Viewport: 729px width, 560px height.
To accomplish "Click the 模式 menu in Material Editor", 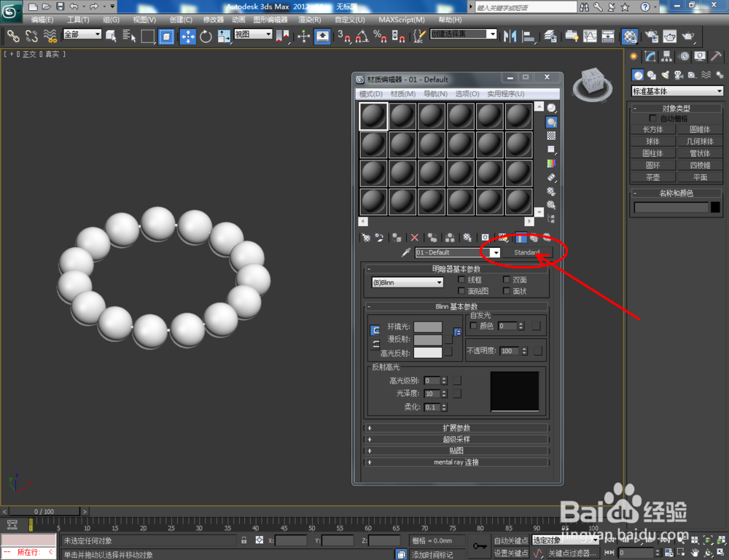I will click(x=372, y=93).
